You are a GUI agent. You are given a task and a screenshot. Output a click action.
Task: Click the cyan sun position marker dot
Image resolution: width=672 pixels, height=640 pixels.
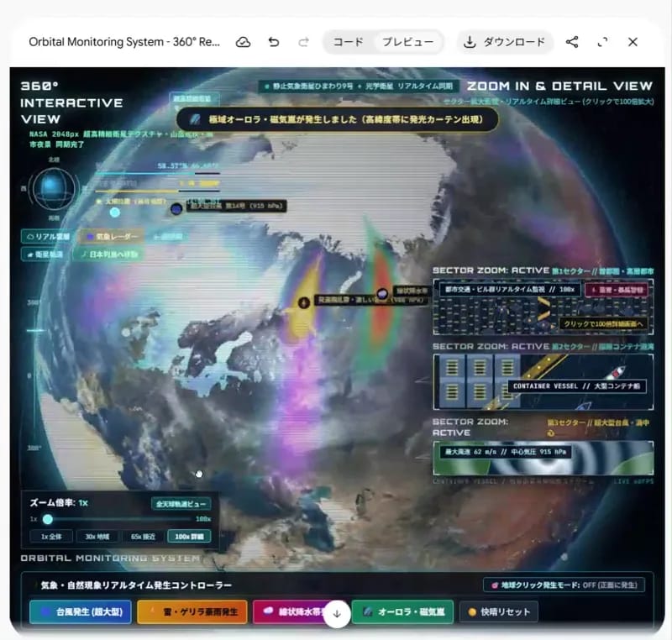coord(114,212)
